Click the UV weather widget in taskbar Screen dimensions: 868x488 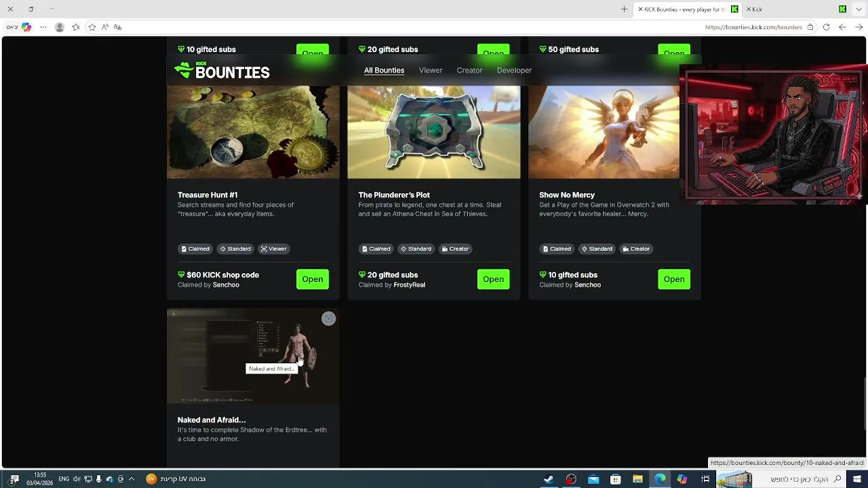pos(176,479)
